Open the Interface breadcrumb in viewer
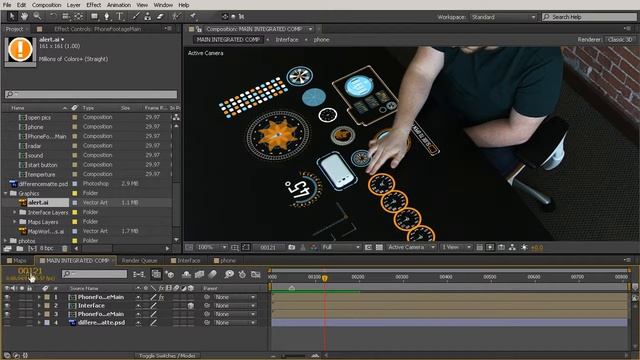640x360 pixels. coord(287,40)
